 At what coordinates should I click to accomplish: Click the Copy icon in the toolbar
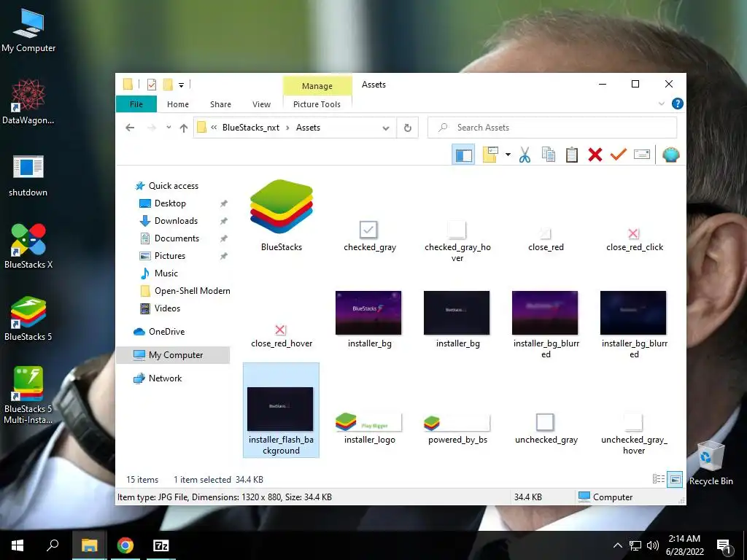(549, 155)
